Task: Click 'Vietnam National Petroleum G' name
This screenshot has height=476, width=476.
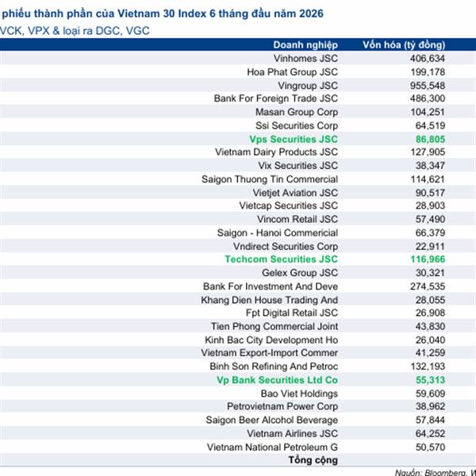Action: point(272,447)
